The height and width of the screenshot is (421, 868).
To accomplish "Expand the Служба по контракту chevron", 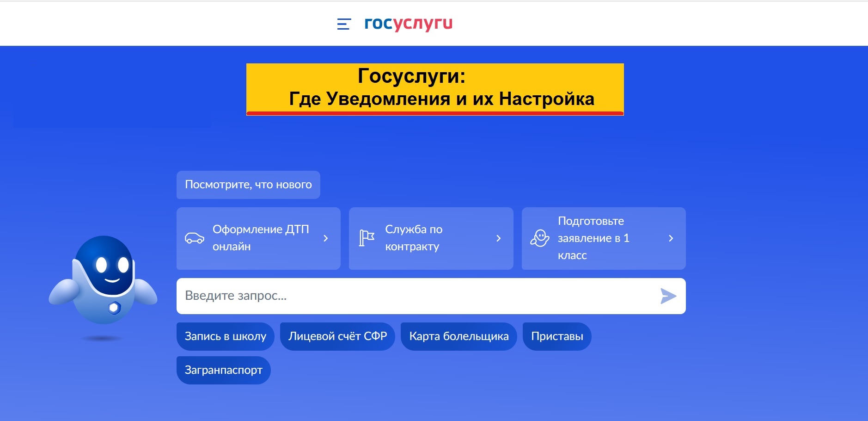I will point(498,238).
